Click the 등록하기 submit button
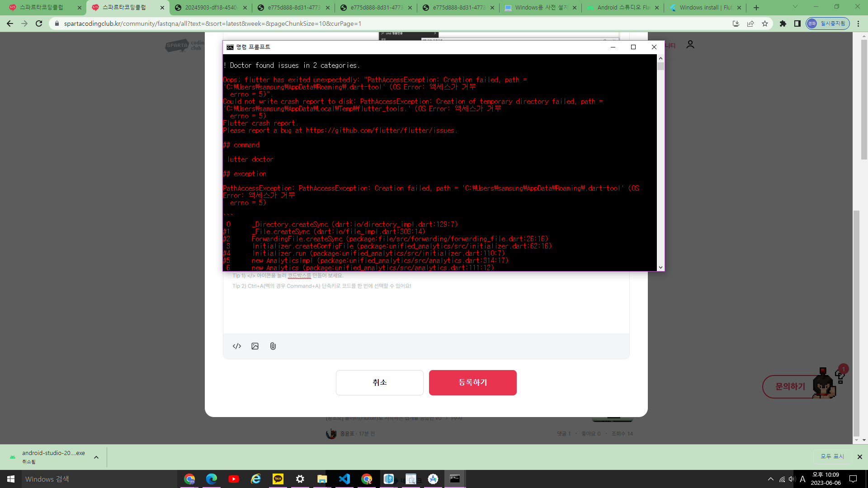The width and height of the screenshot is (868, 488). click(x=473, y=383)
